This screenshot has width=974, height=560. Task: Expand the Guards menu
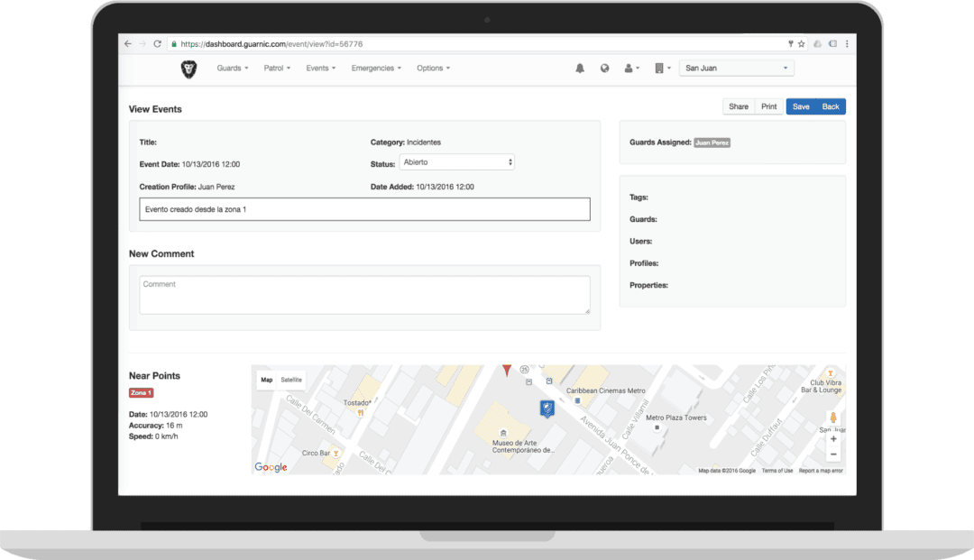coord(232,69)
